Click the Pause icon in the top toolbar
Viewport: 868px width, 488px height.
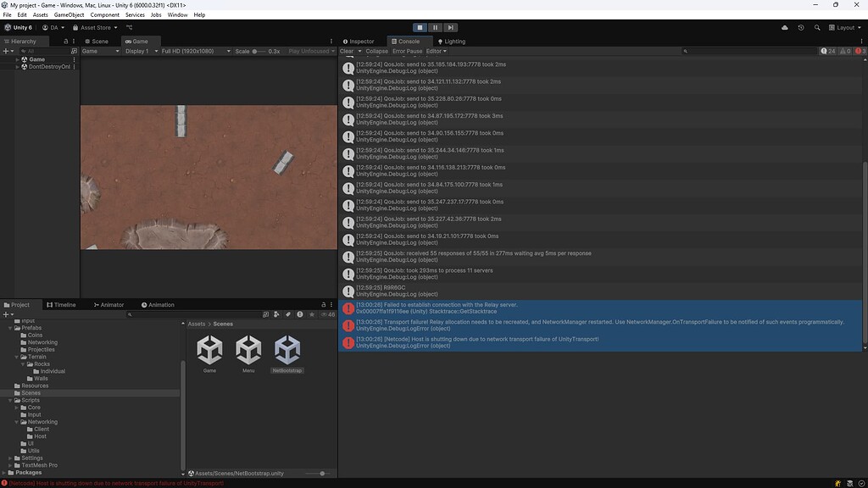coord(435,27)
